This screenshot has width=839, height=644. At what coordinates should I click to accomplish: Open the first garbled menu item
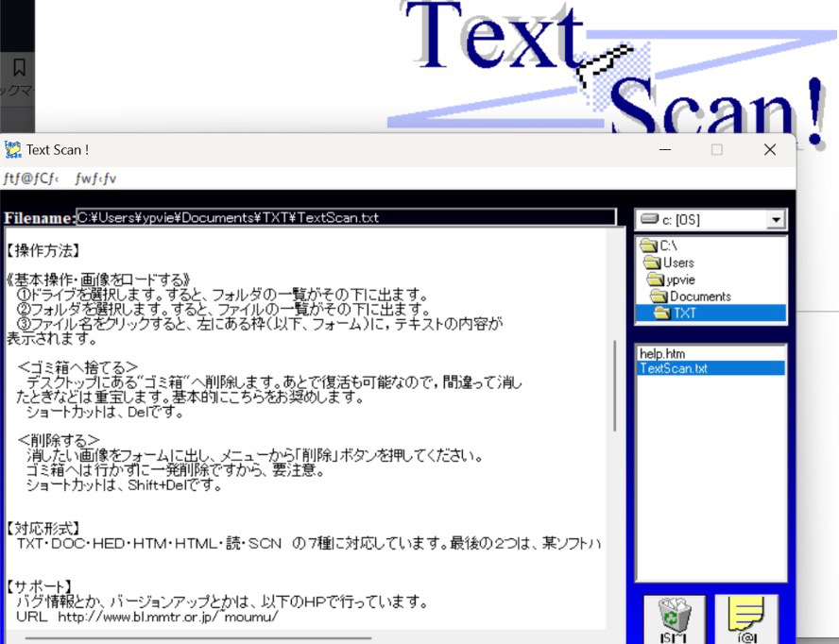31,178
